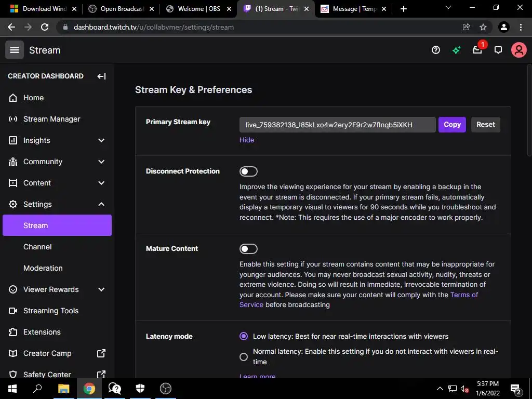Screen dimensions: 532x399
Task: Click the Viewer Rewards smiley icon
Action: coord(13,289)
